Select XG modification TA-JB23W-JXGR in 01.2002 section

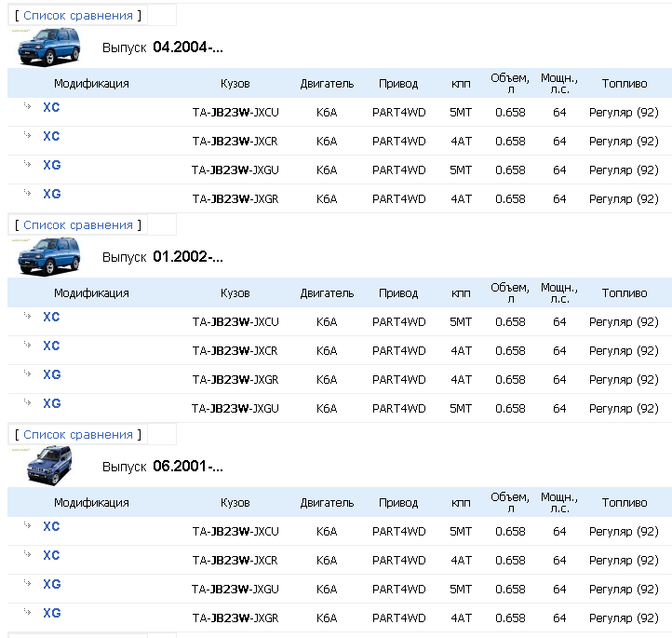click(51, 374)
